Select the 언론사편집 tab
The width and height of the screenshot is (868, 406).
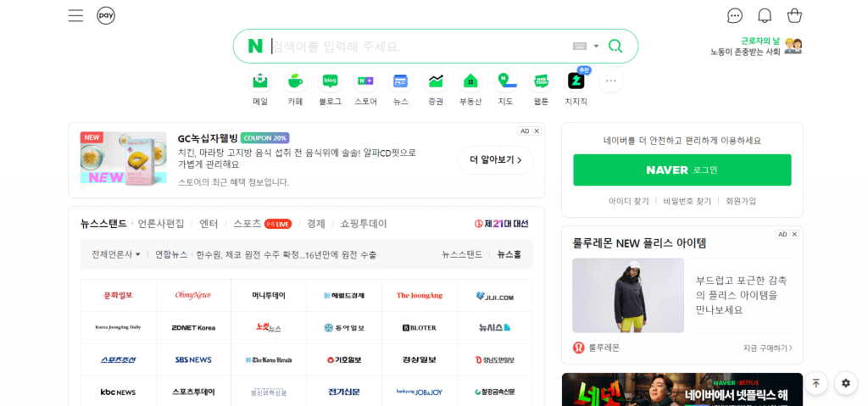point(161,224)
